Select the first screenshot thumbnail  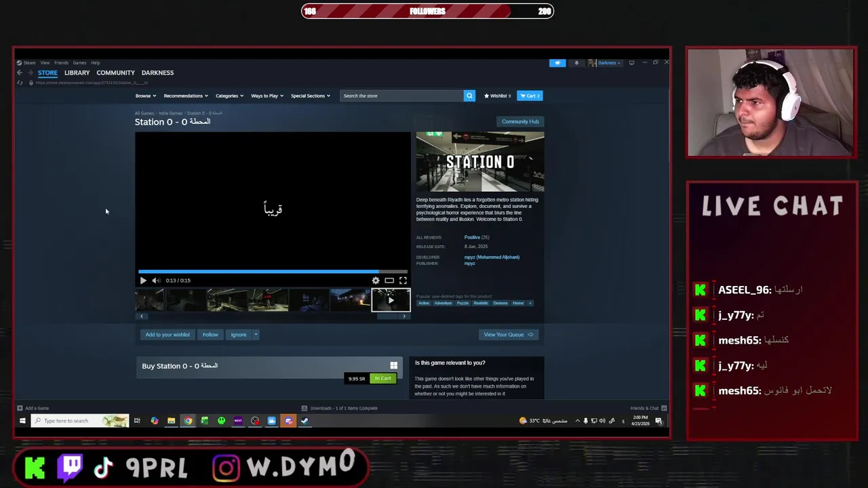(150, 300)
